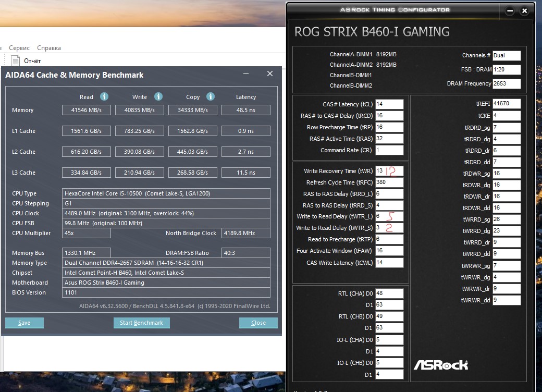Minimize the AIDA64 benchmark dialog
The height and width of the screenshot is (392, 542).
coord(246,73)
